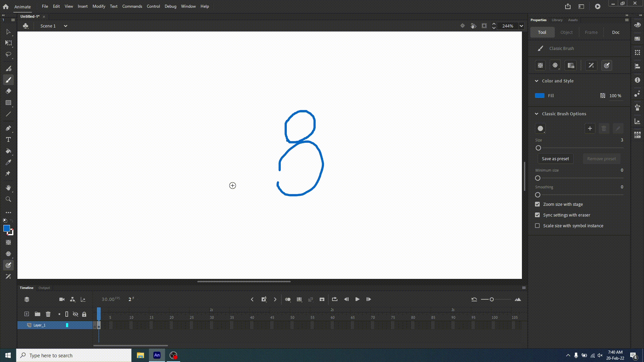Viewport: 644px width, 362px height.
Task: Open the stage zoom percentage dropdown
Action: click(521, 26)
